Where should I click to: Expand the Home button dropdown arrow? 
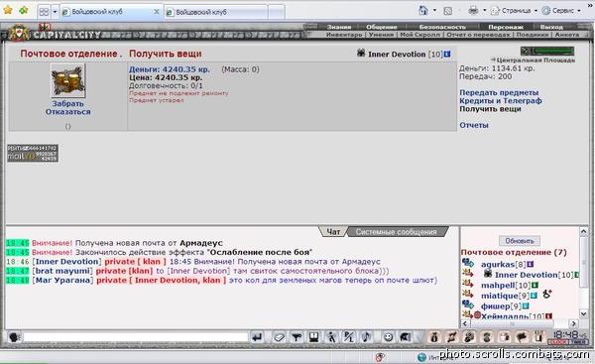coord(434,10)
